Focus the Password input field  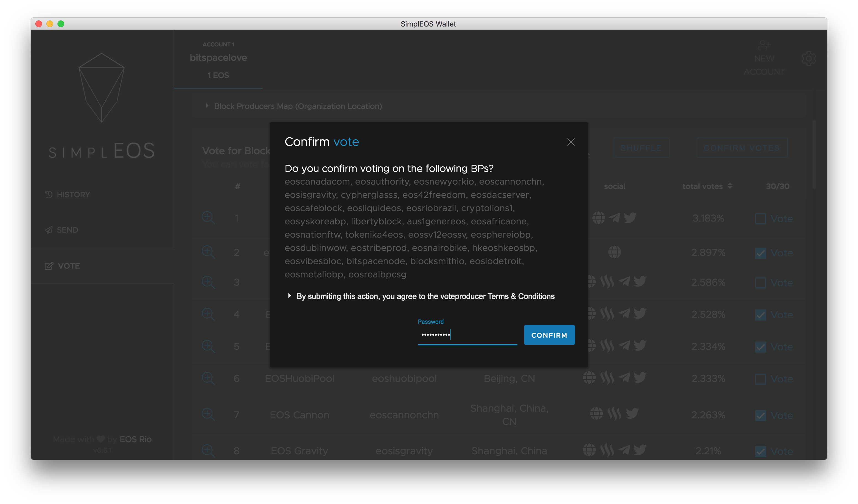coord(467,335)
